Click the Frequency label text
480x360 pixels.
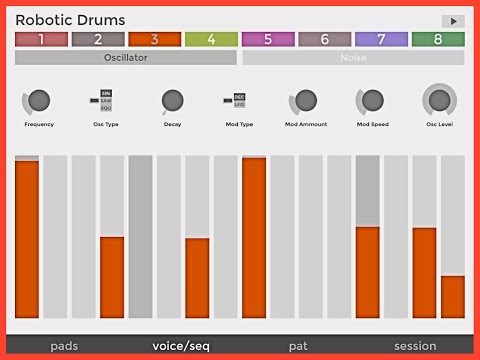click(39, 124)
